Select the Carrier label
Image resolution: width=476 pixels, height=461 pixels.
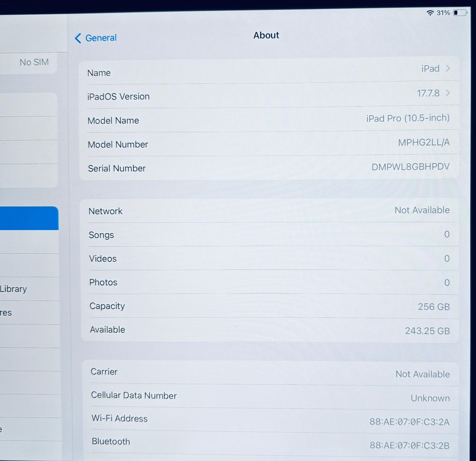click(104, 371)
